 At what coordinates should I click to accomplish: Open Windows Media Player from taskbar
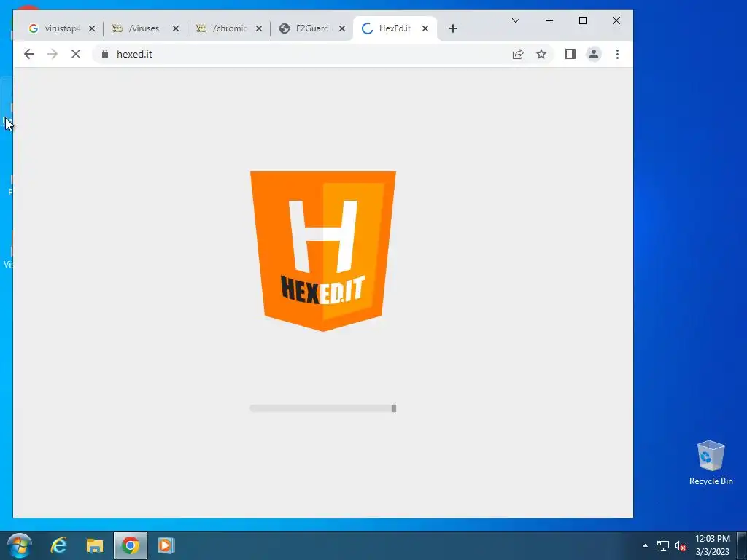tap(166, 545)
